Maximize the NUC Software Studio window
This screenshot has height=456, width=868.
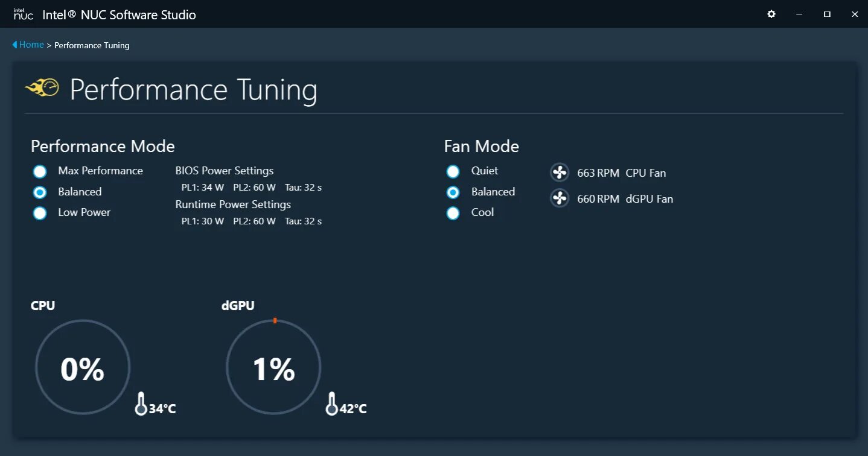(827, 14)
